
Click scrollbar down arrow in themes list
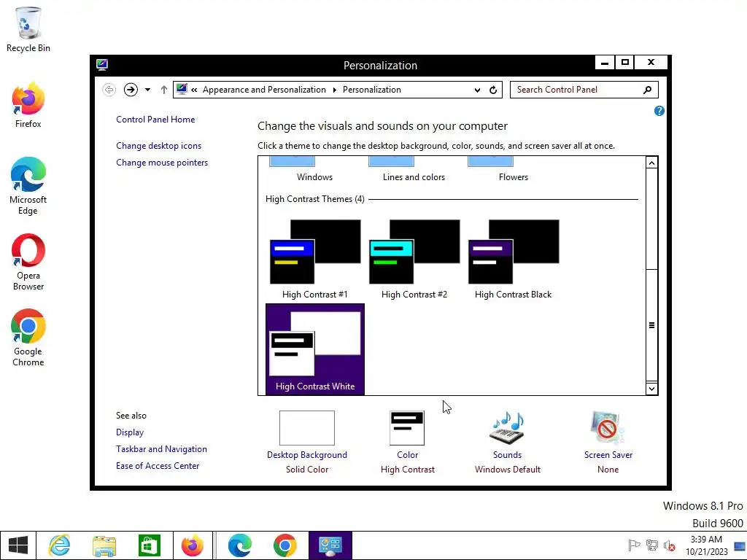tap(651, 389)
